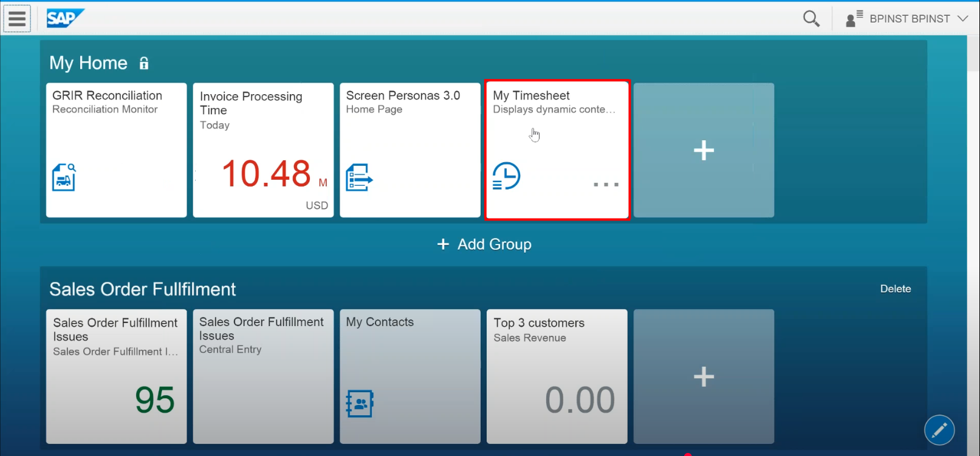
Task: Click the My Home group title
Action: click(x=89, y=63)
